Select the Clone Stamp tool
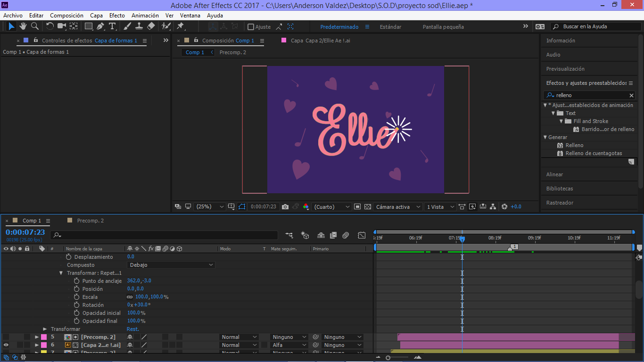 pyautogui.click(x=139, y=26)
